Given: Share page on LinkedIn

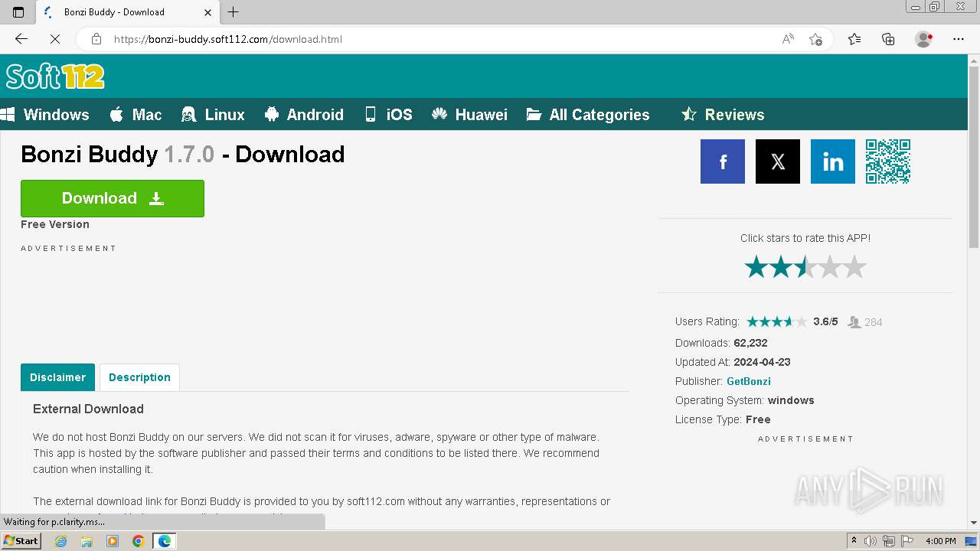Looking at the screenshot, I should point(832,161).
